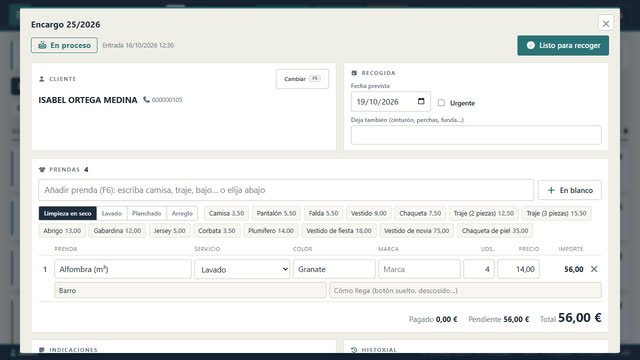Click the En proceso status button
This screenshot has height=360, width=640.
(x=64, y=45)
